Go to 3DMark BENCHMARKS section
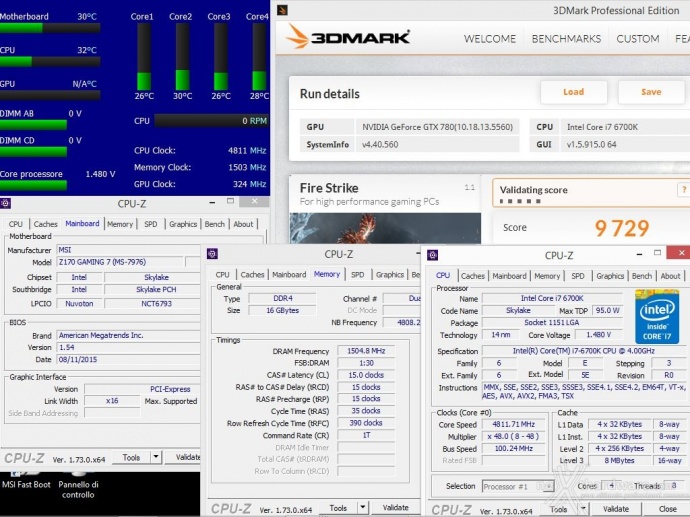The width and height of the screenshot is (690, 517). (x=566, y=39)
